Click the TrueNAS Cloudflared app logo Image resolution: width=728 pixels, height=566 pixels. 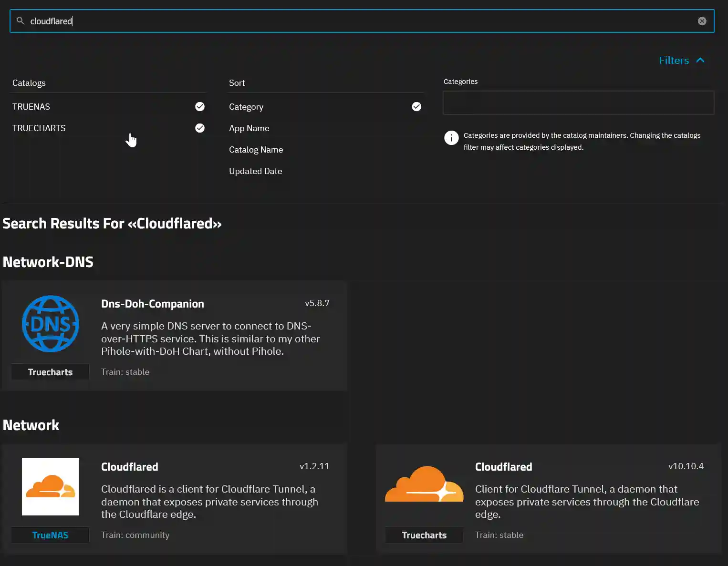point(50,487)
